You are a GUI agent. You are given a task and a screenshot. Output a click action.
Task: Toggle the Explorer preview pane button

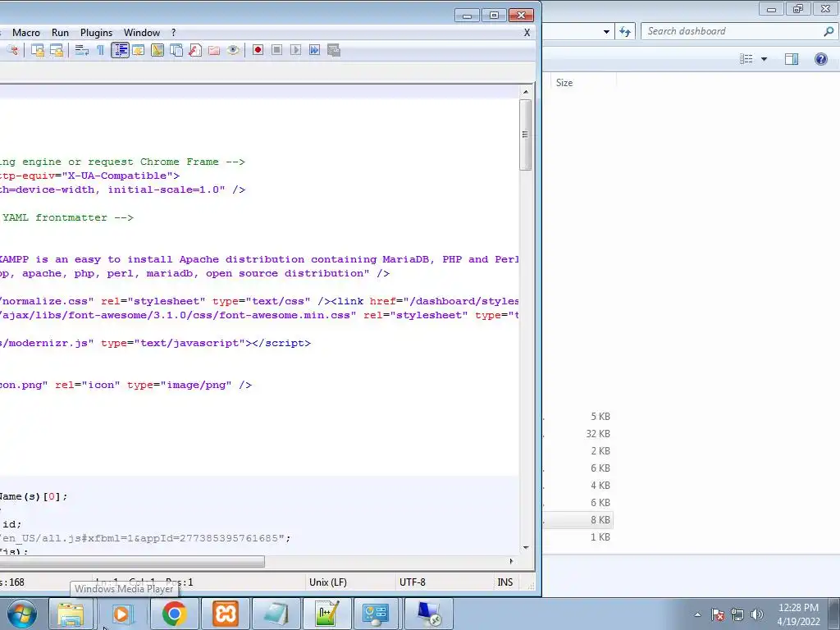(x=792, y=59)
